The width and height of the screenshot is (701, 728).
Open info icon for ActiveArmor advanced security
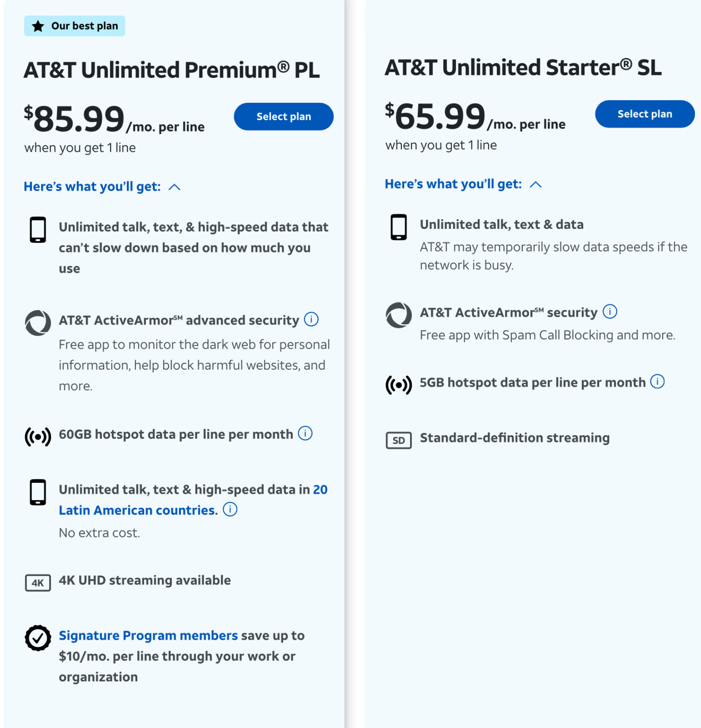coord(311,320)
